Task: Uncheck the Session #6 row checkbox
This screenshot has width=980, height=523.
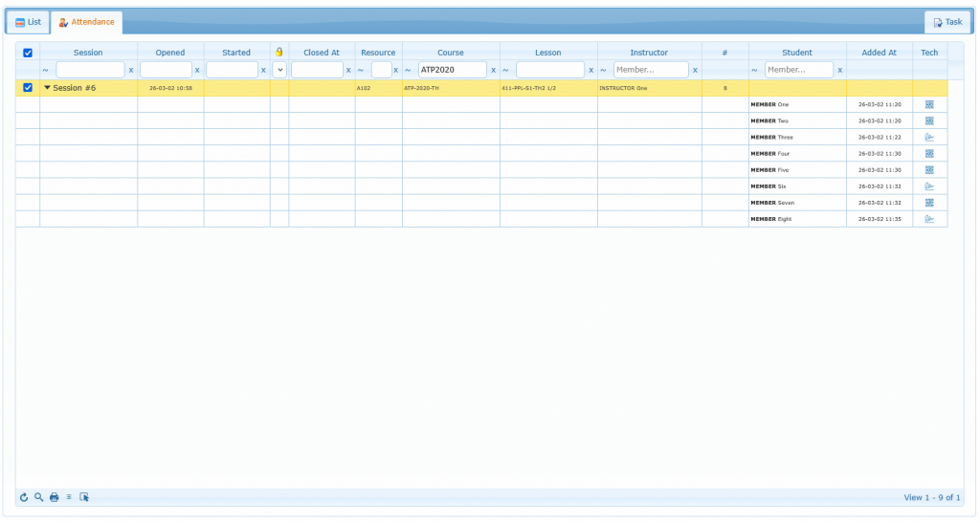Action: [x=28, y=88]
